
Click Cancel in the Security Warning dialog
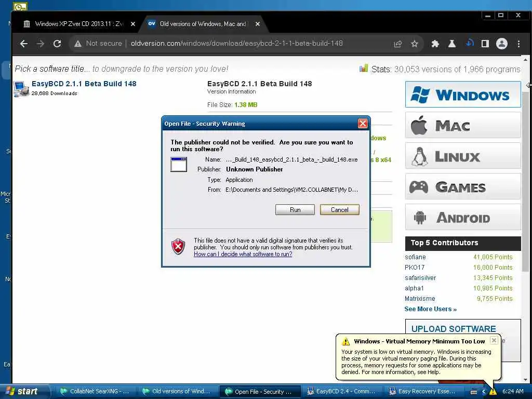pos(339,210)
